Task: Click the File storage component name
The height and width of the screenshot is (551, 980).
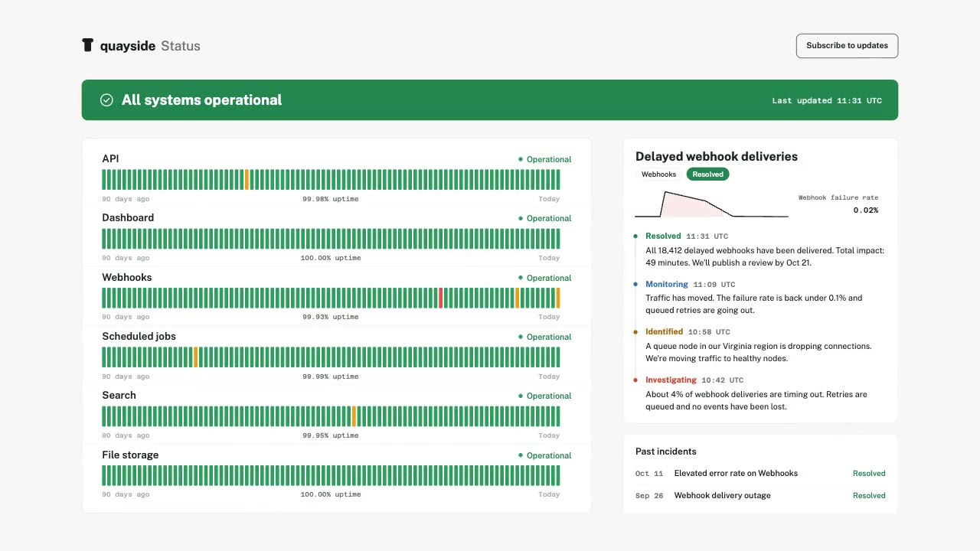Action: (x=130, y=455)
